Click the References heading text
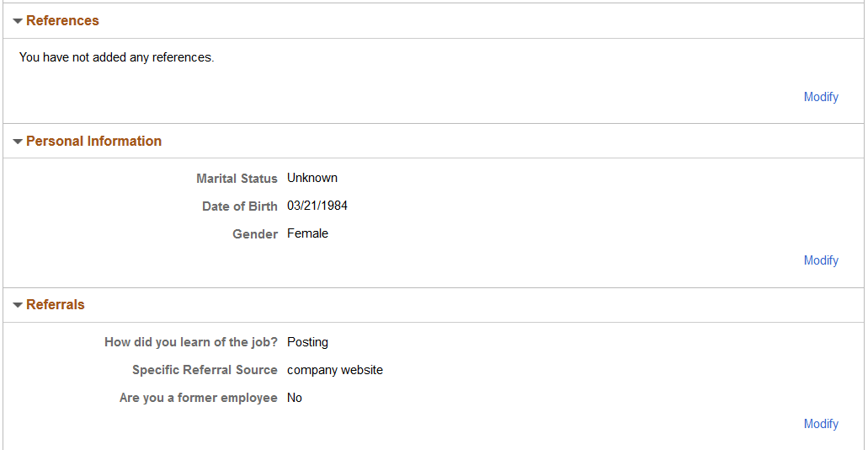This screenshot has width=868, height=450. pyautogui.click(x=62, y=20)
